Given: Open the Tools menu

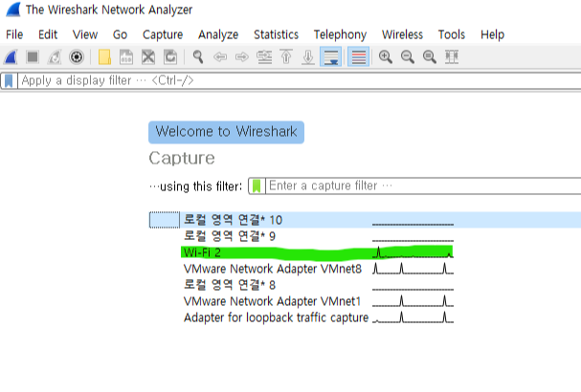Looking at the screenshot, I should pyautogui.click(x=452, y=34).
